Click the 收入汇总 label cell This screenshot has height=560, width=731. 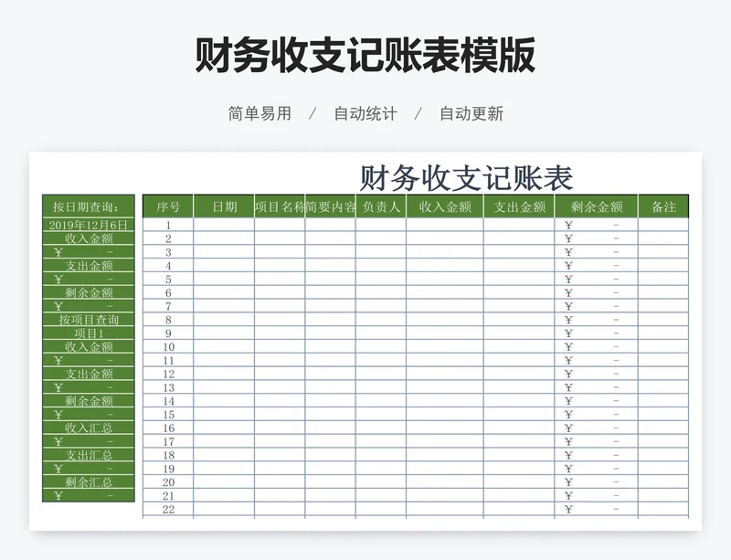pyautogui.click(x=88, y=428)
